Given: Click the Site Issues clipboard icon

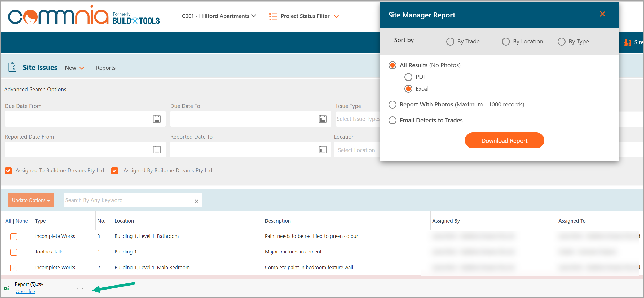Looking at the screenshot, I should (x=12, y=67).
